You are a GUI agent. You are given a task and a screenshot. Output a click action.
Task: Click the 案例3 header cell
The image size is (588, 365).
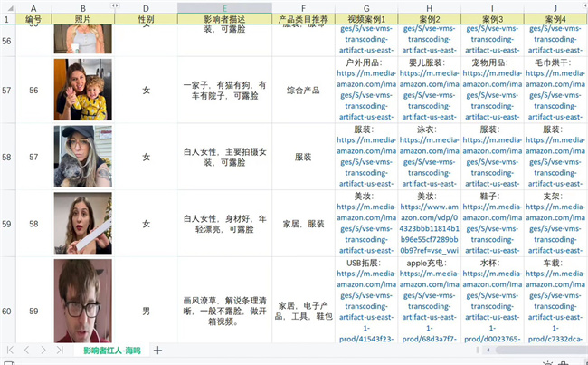coord(492,19)
